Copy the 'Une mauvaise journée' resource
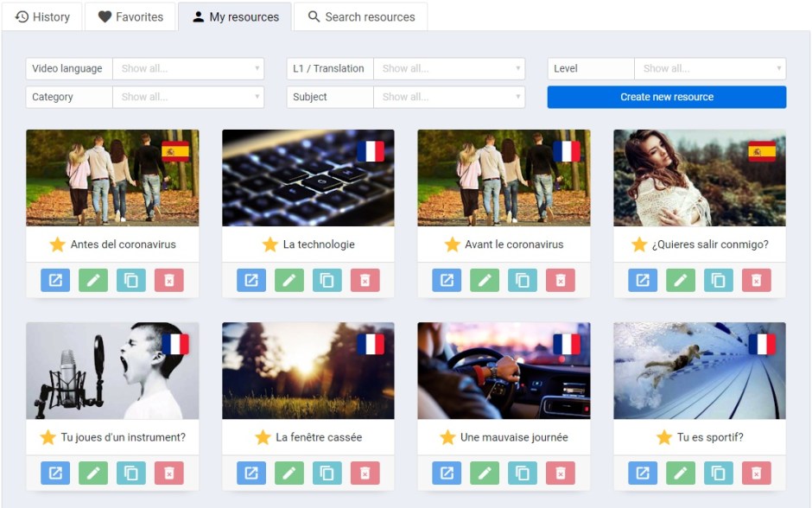 pos(523,473)
